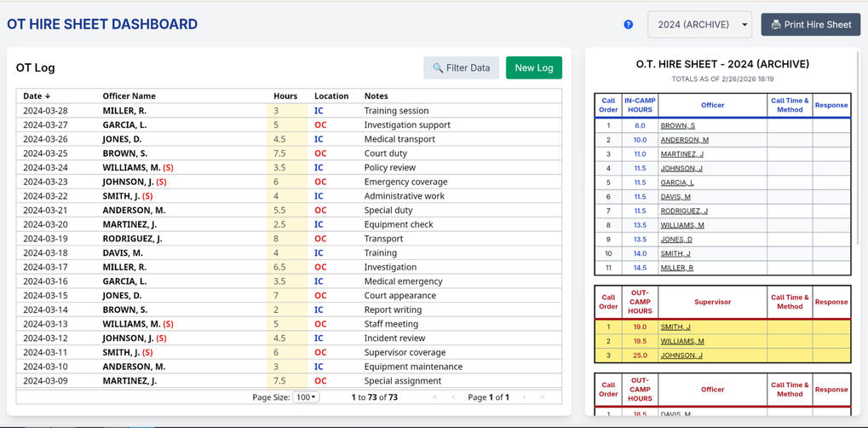Open the 2024 (ARCHIVE) year dropdown
This screenshot has height=428, width=868.
tap(699, 25)
